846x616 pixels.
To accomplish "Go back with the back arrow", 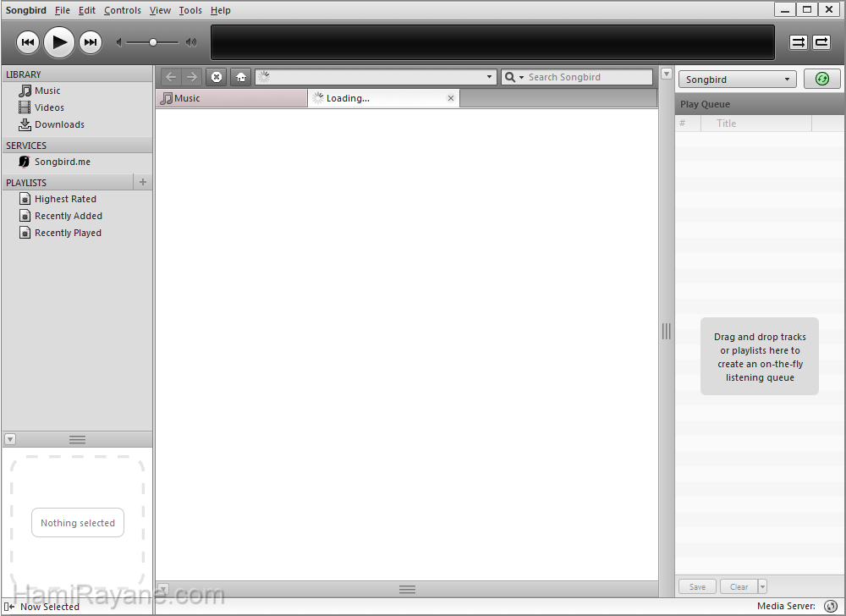I will click(x=171, y=77).
